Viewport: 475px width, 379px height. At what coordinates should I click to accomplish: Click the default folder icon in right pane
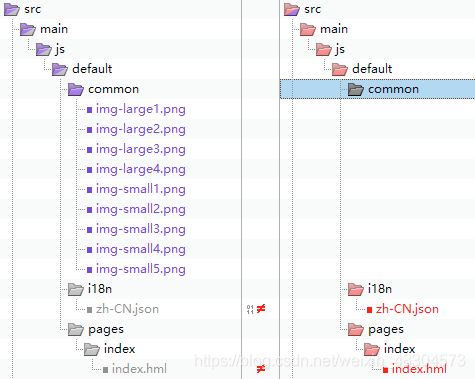(x=340, y=69)
